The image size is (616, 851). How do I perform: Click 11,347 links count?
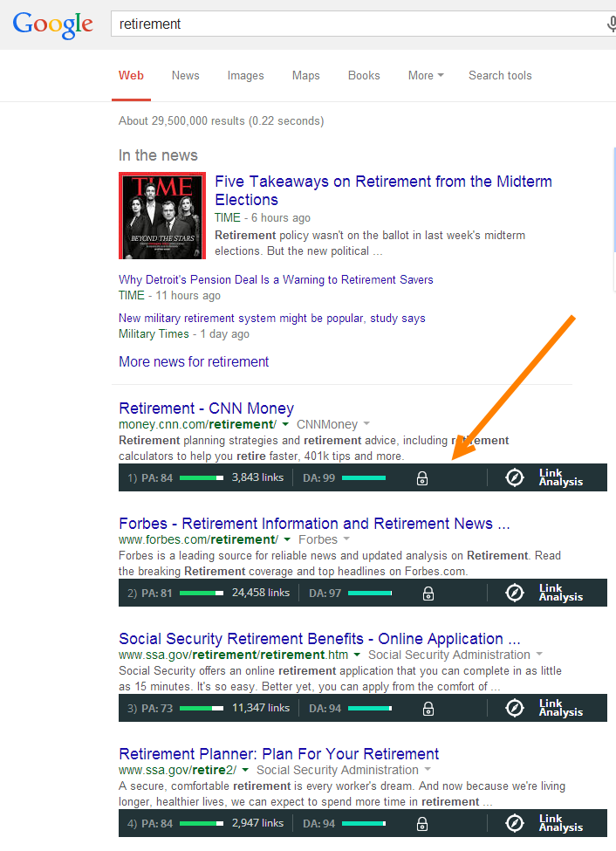tap(261, 708)
